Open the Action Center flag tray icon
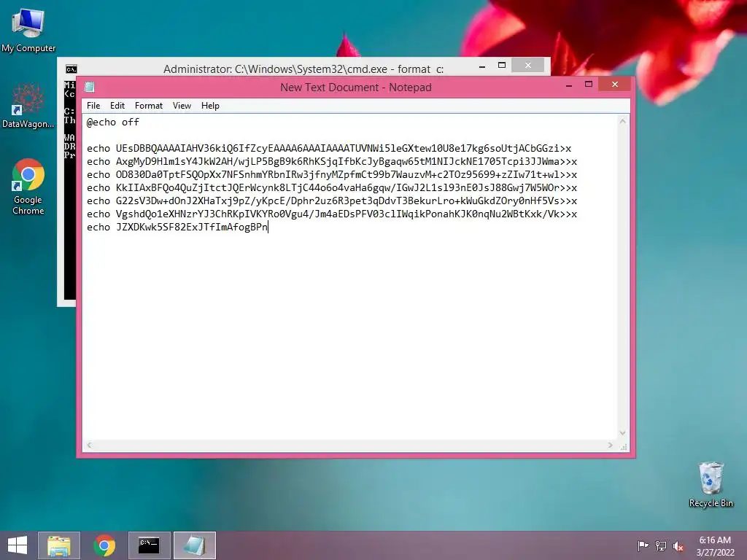747x560 pixels. pos(643,545)
